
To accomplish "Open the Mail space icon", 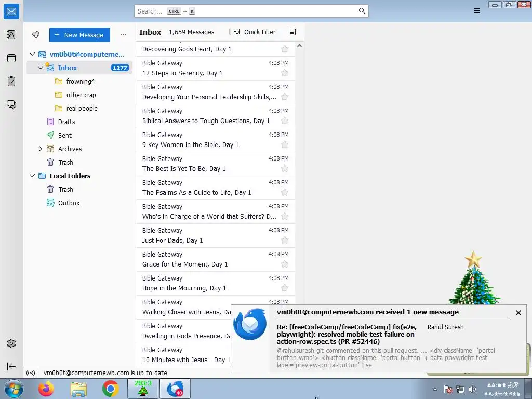I will (x=11, y=11).
